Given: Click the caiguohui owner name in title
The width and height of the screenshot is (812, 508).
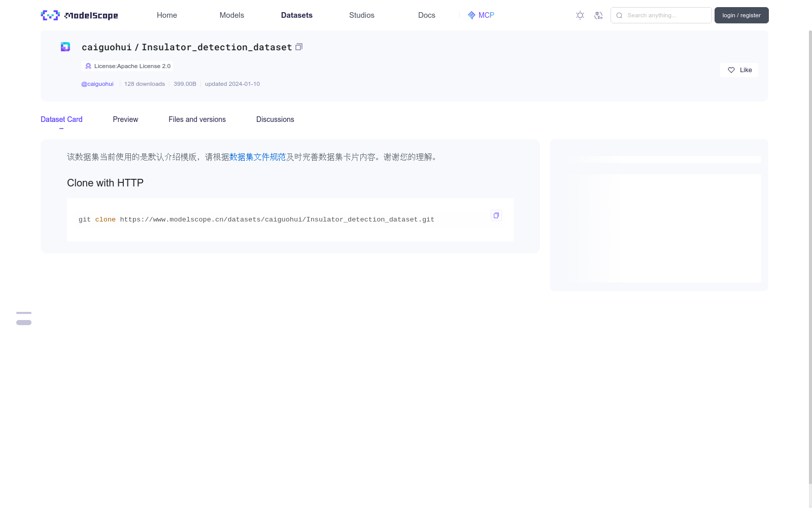Looking at the screenshot, I should (107, 47).
